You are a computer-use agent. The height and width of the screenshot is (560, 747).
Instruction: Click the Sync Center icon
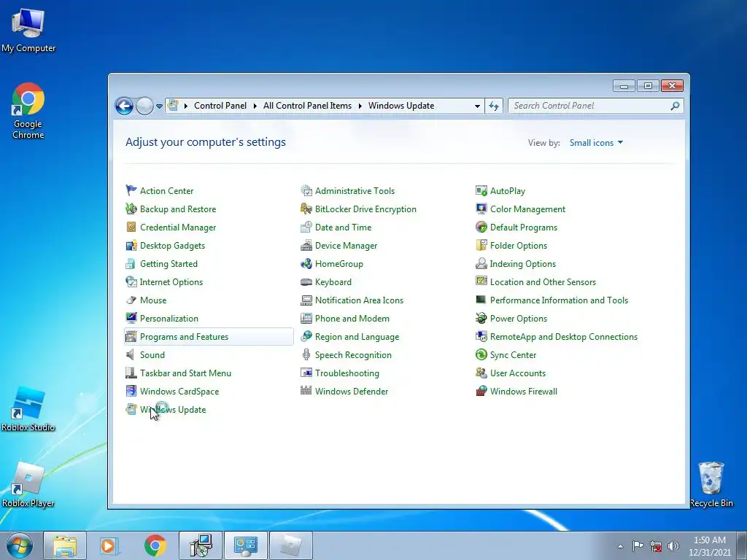[481, 355]
